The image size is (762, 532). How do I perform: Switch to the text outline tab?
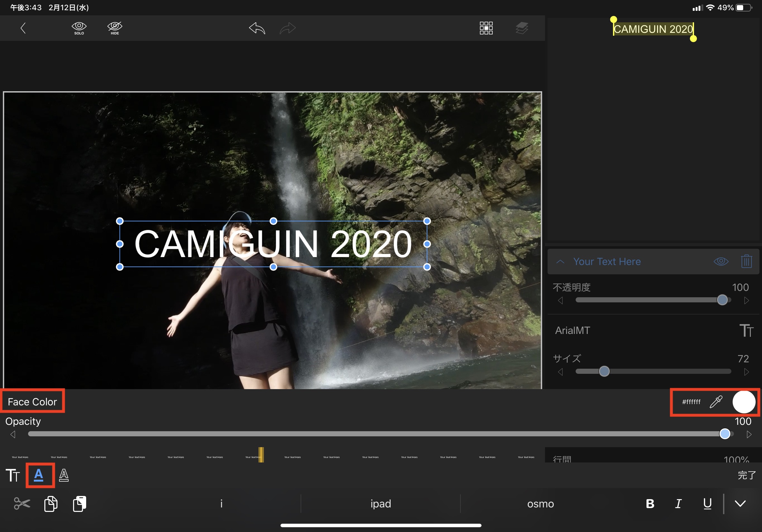[64, 475]
